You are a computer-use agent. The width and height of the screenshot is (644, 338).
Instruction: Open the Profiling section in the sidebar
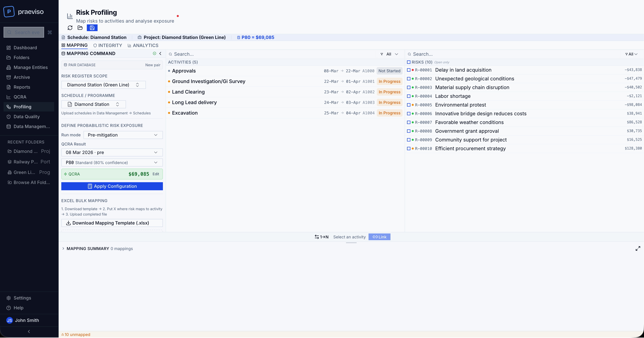[x=22, y=107]
